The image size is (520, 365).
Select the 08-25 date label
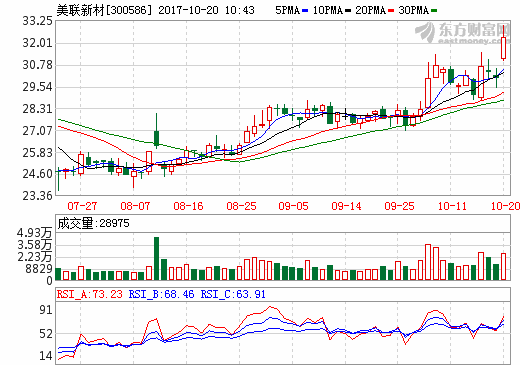241,206
